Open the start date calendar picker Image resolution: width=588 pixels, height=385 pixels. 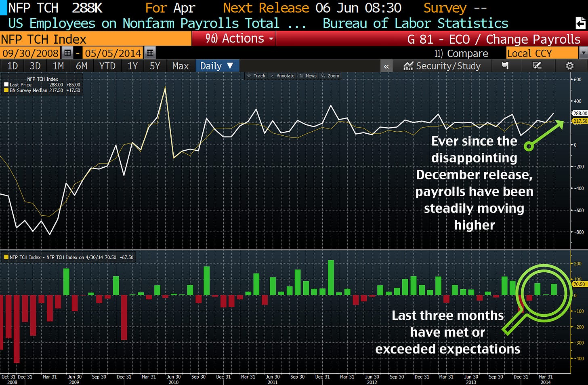[67, 53]
